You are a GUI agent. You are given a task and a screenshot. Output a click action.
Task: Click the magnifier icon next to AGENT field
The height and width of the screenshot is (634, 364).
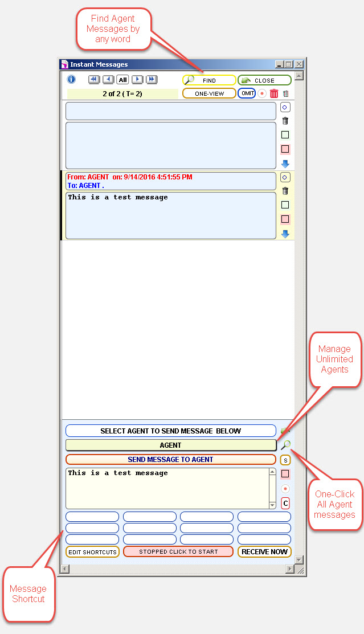click(285, 445)
